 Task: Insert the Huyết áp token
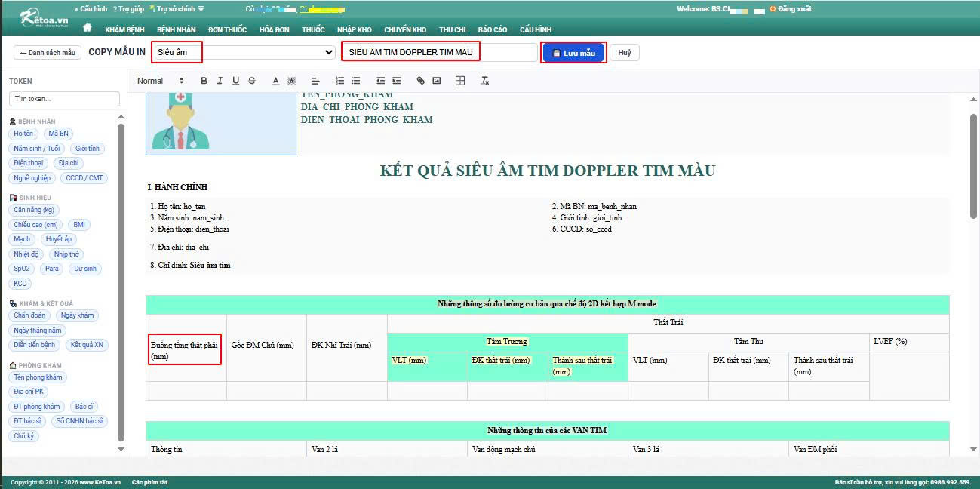[58, 239]
